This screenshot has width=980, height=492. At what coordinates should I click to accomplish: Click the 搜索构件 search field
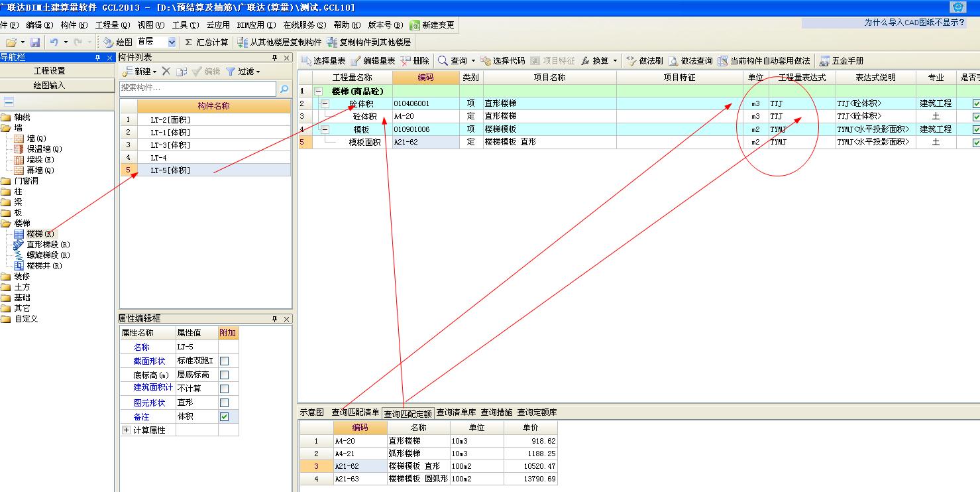coord(197,88)
